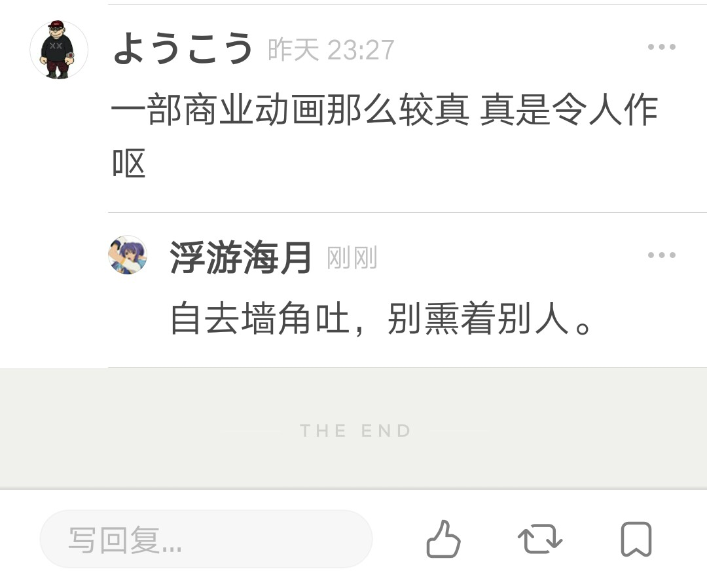Open more options for ようこう's comment
Image resolution: width=707 pixels, height=588 pixels.
pos(661,46)
